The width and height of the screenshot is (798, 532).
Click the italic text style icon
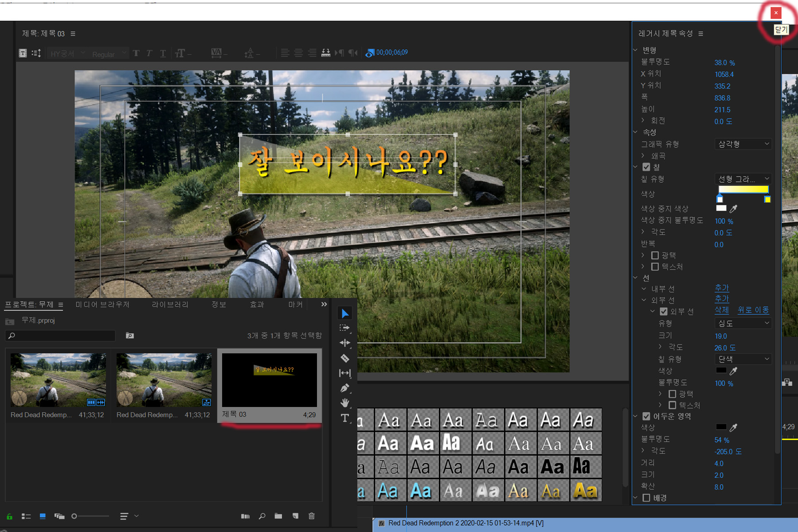[149, 54]
